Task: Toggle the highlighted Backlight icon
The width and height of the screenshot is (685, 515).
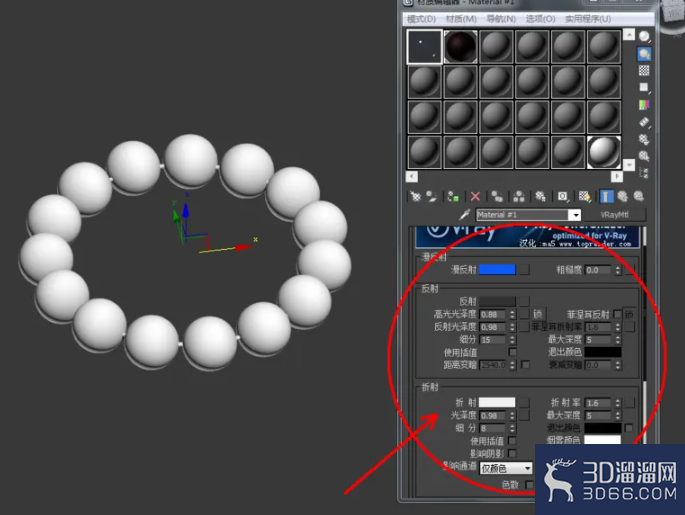Action: pyautogui.click(x=644, y=54)
